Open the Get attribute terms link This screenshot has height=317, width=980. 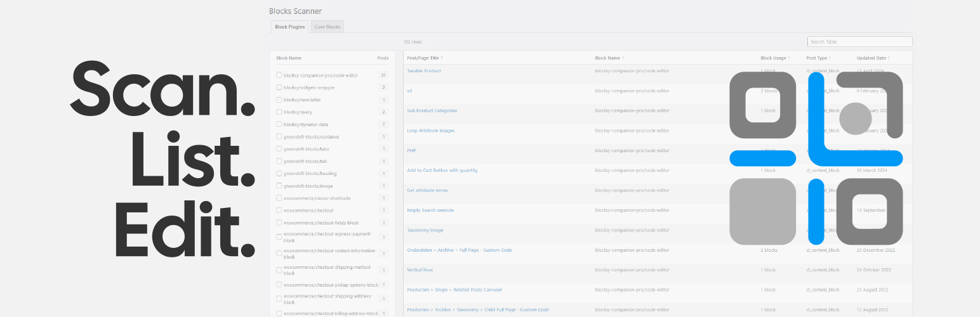point(427,190)
